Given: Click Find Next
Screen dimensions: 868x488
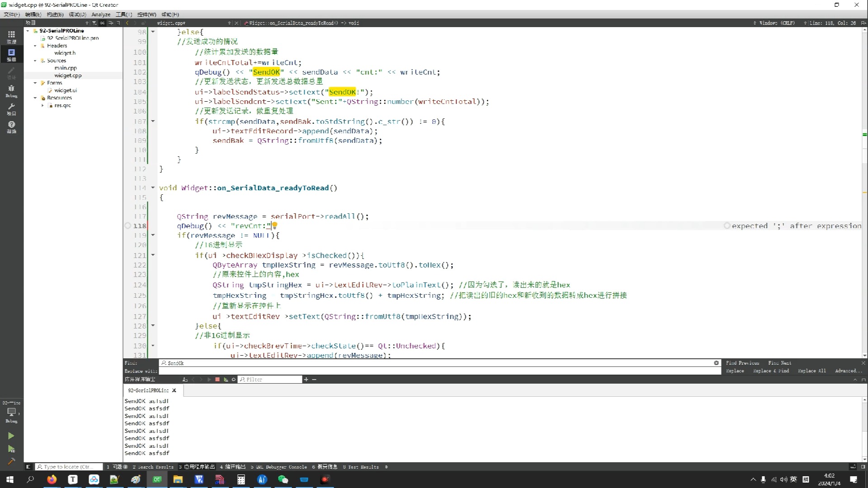Looking at the screenshot, I should 780,363.
